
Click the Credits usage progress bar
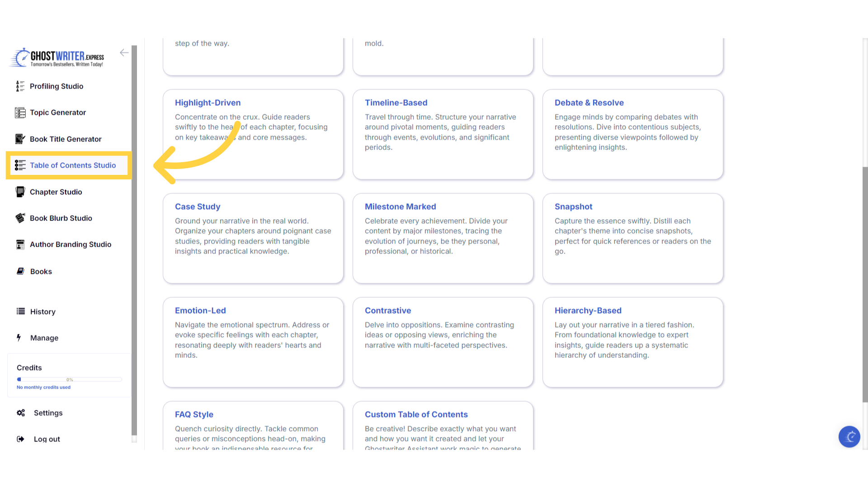(x=69, y=380)
